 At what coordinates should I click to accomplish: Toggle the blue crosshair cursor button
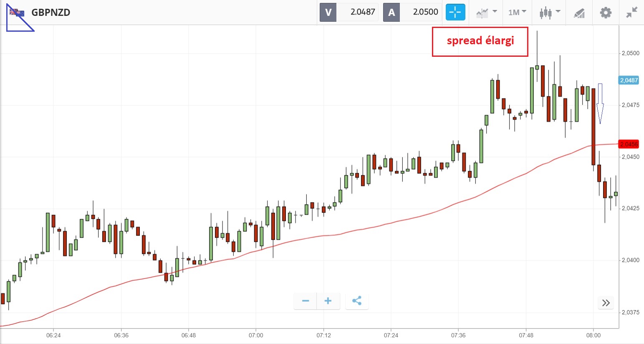455,13
